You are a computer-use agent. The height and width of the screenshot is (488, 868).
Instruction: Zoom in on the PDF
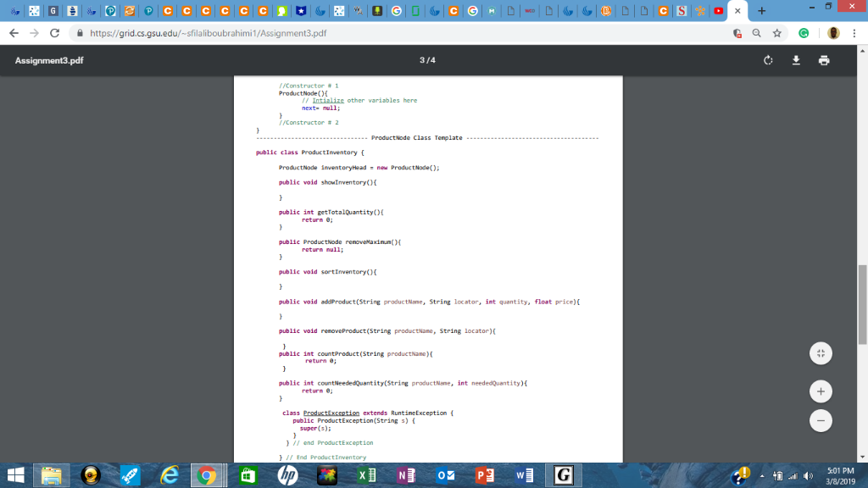(820, 391)
